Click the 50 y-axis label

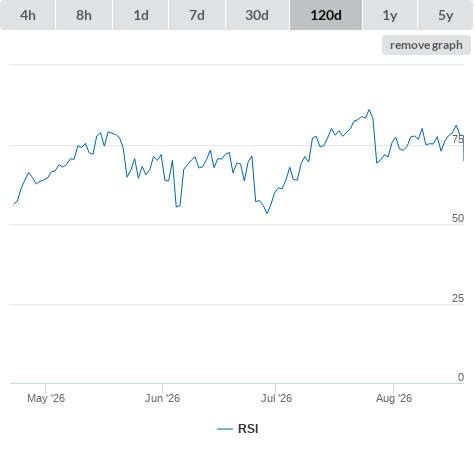click(458, 218)
